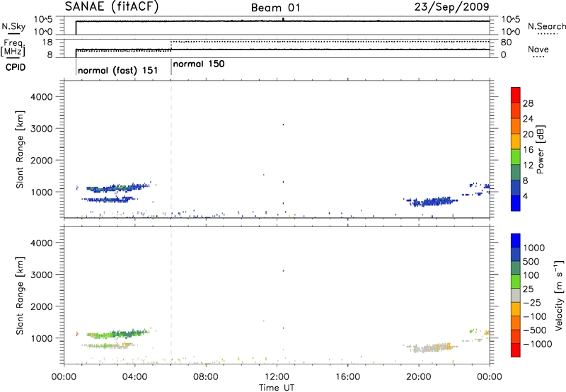Click the isolated power point at 3000 km near 12:00
The image size is (566, 392).
click(284, 125)
